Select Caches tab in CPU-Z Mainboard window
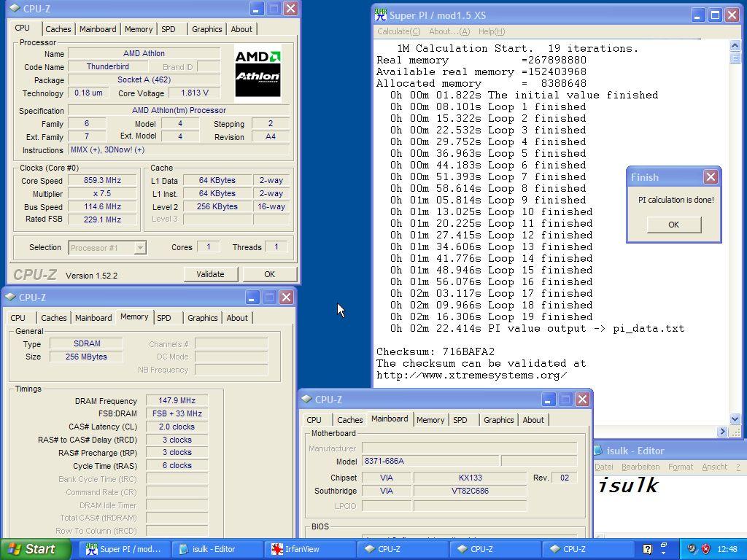The width and height of the screenshot is (747, 560). pos(349,419)
